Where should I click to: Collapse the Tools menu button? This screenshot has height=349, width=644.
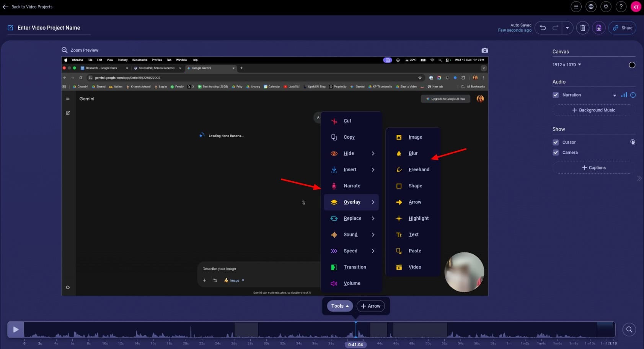tap(339, 306)
